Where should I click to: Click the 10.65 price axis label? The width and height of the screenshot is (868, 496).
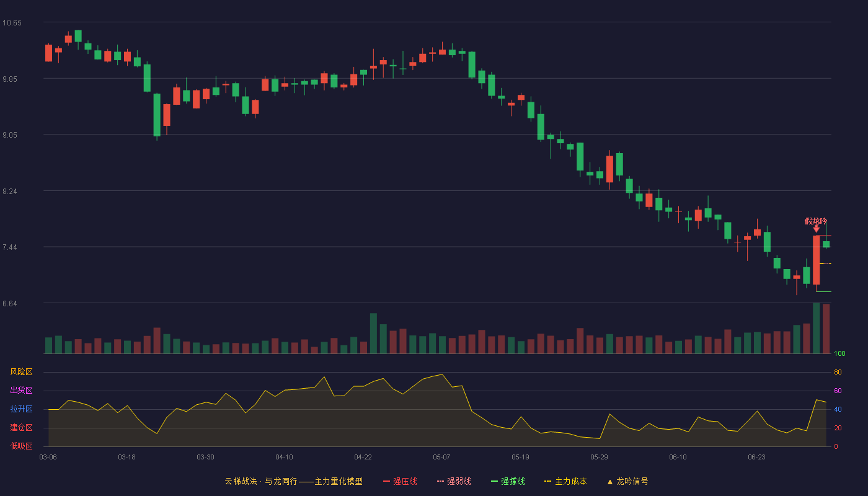point(12,23)
